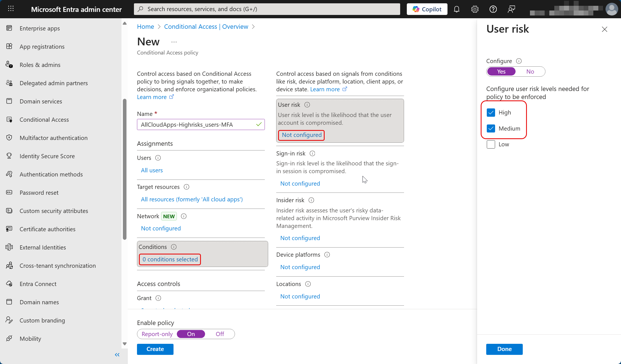Collapse the left navigation sidebar
The height and width of the screenshot is (364, 621).
pos(117,355)
